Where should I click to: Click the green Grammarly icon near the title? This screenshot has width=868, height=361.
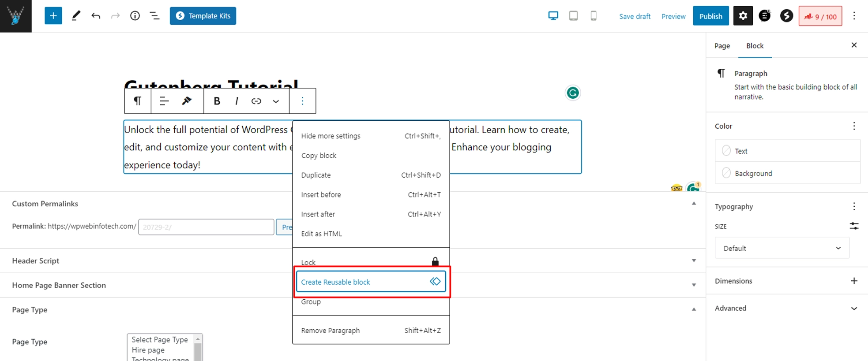tap(572, 93)
